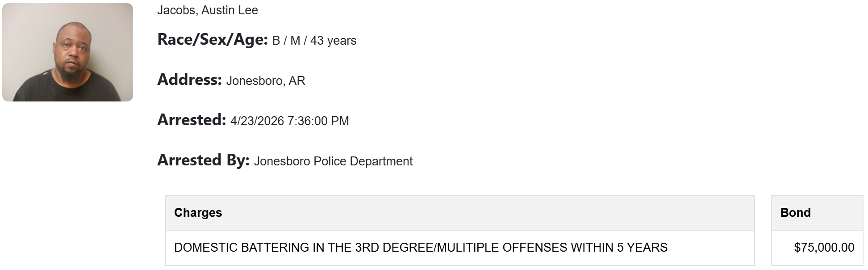The image size is (868, 270).
Task: Click "MULITIPLE OFFENSES WITHIN 5 YEARS" text
Action: [x=552, y=248]
